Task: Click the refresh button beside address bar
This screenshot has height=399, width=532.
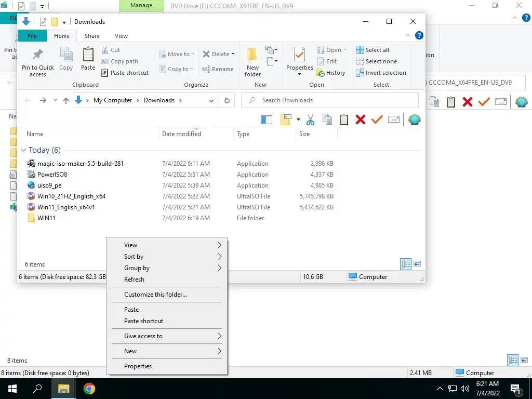Action: 227,100
